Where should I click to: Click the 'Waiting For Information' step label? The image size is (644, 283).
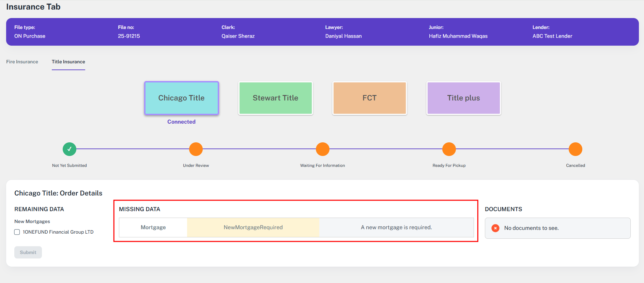click(323, 166)
